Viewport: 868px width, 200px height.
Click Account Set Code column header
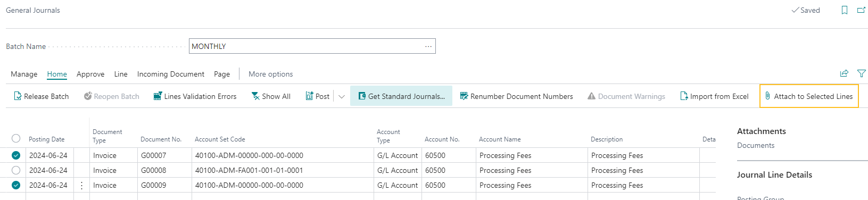[x=220, y=139]
